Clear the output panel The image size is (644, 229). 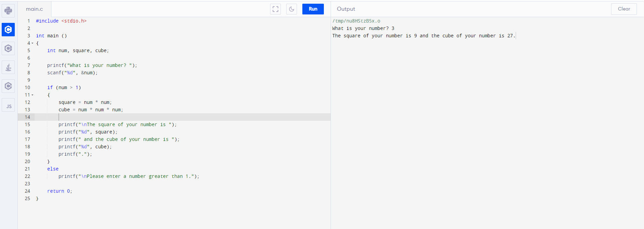[624, 9]
